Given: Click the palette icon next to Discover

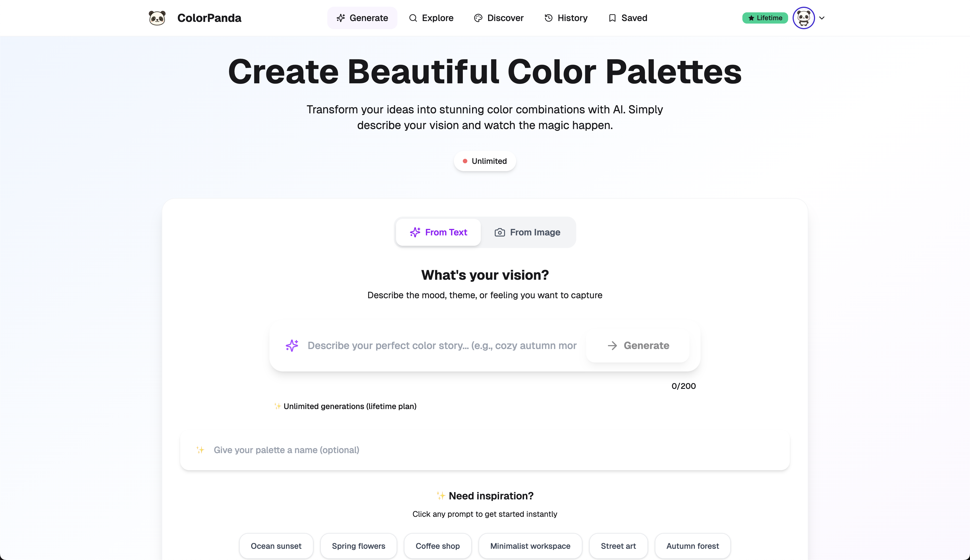Looking at the screenshot, I should 478,18.
